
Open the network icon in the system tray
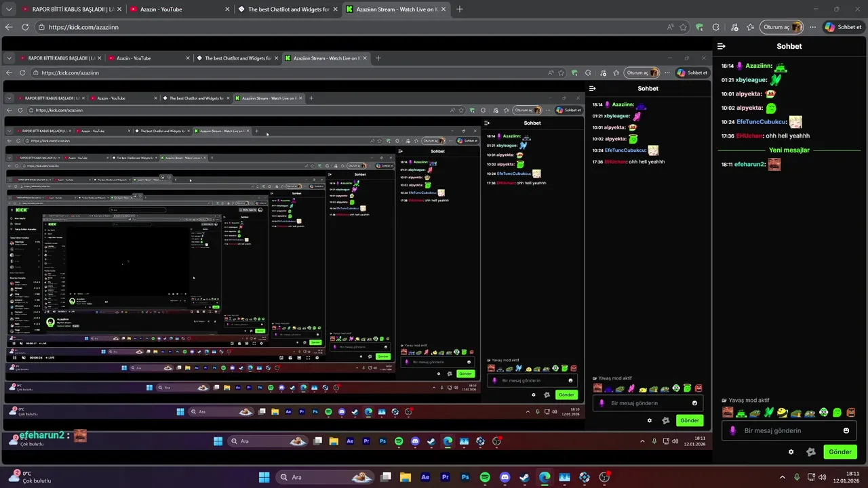810,477
